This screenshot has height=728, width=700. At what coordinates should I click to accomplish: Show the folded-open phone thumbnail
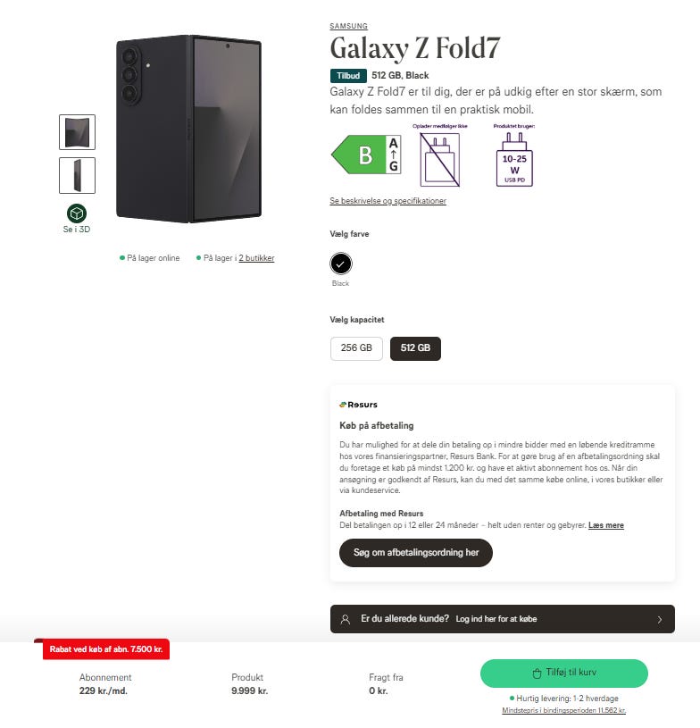coord(77,132)
